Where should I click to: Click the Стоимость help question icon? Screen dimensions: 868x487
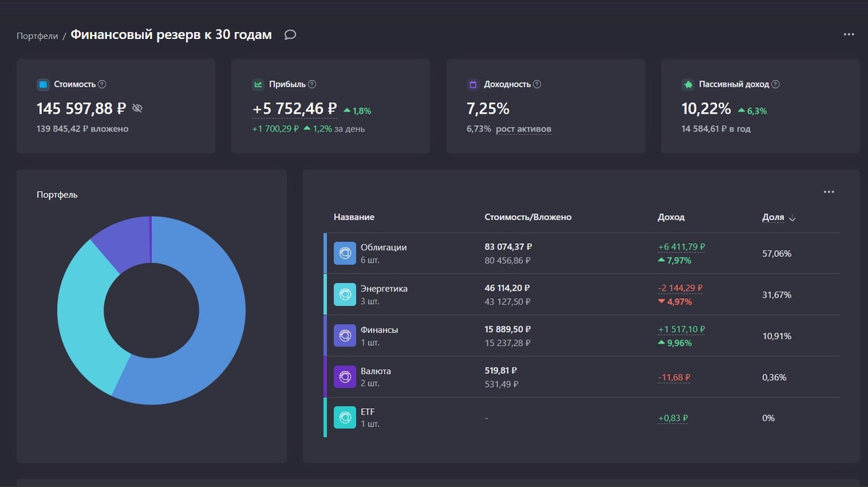101,84
